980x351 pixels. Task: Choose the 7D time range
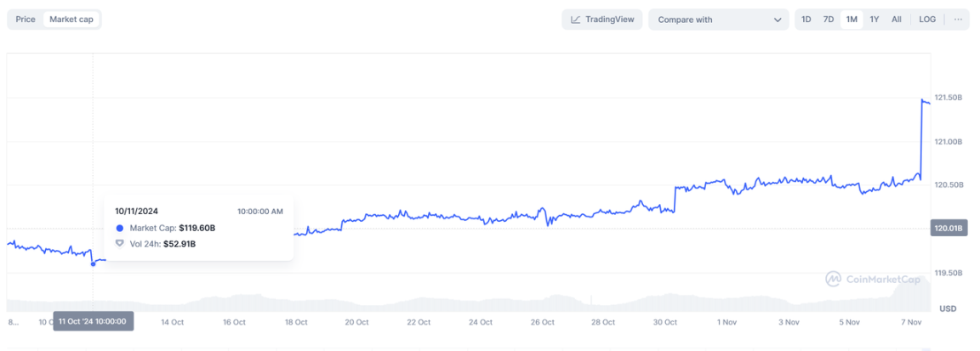[x=828, y=20]
